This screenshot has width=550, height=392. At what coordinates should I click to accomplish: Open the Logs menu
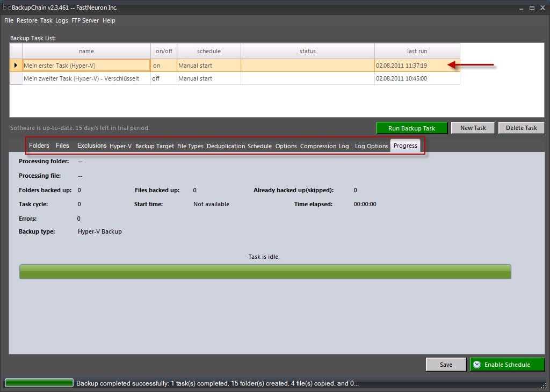62,20
